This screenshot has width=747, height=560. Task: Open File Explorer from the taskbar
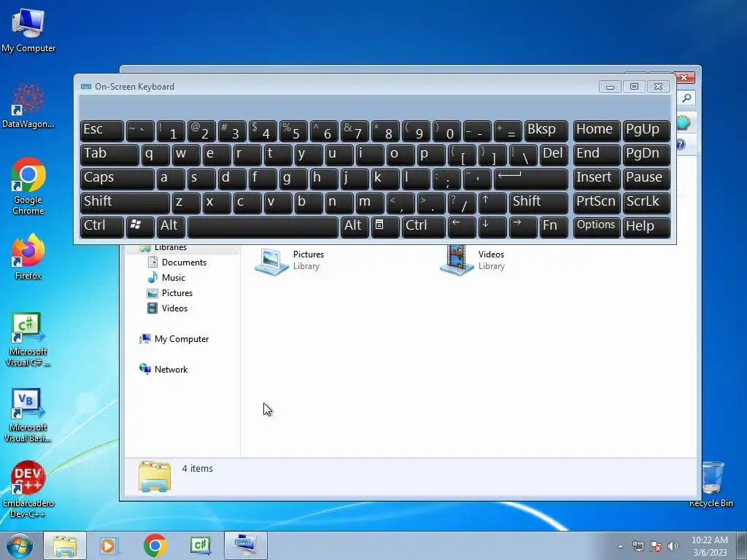[x=65, y=545]
